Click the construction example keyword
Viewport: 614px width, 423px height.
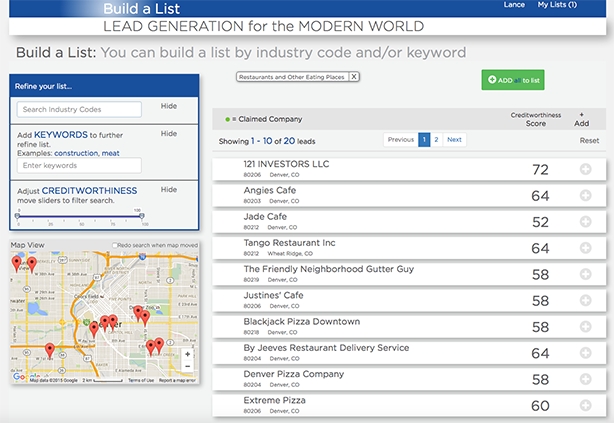point(76,153)
